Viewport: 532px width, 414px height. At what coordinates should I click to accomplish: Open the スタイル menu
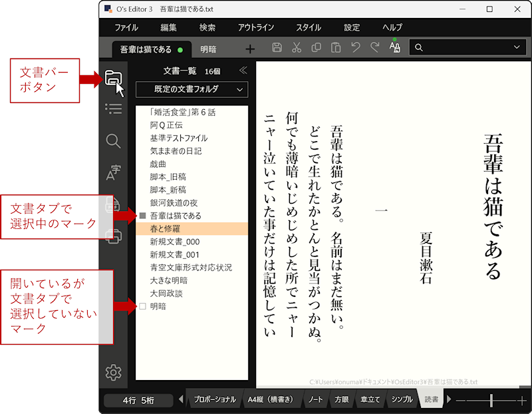308,27
